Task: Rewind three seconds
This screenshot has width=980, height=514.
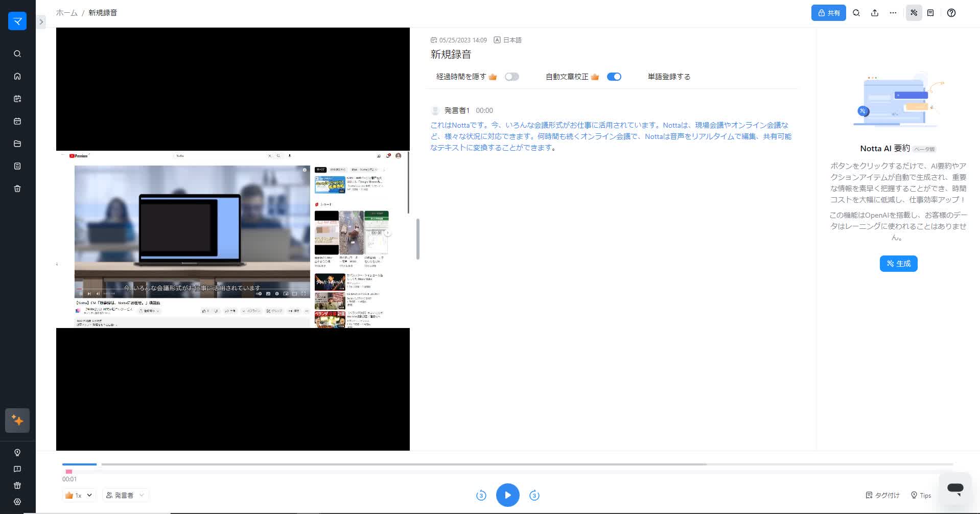Action: 481,495
